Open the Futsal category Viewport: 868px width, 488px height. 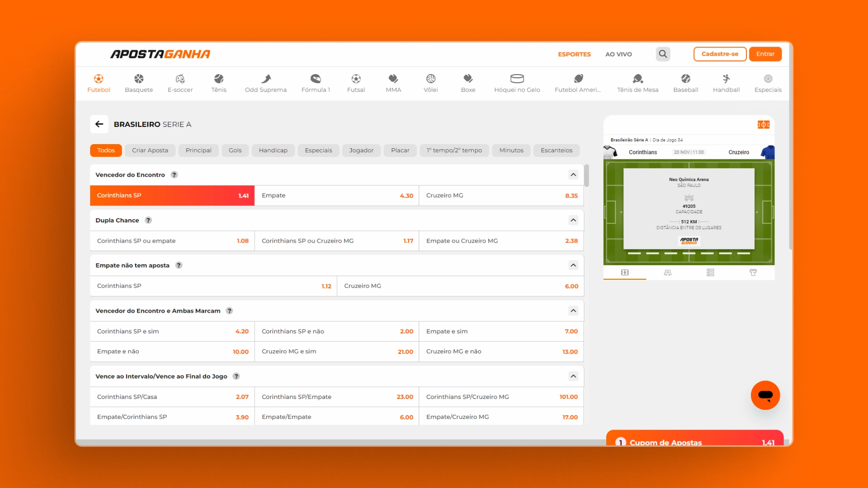tap(356, 84)
